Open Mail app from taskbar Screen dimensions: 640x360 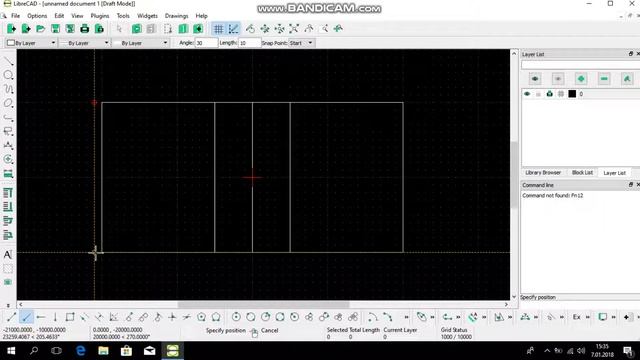149,351
